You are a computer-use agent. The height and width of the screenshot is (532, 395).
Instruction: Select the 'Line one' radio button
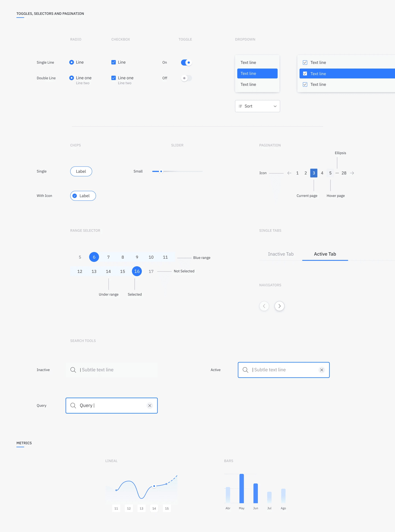click(72, 78)
